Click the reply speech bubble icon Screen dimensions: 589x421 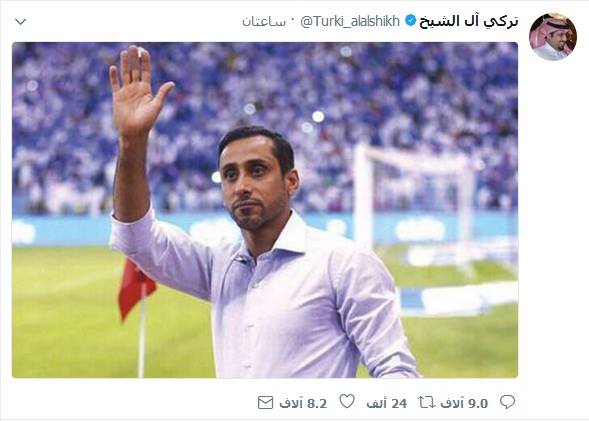tap(507, 402)
